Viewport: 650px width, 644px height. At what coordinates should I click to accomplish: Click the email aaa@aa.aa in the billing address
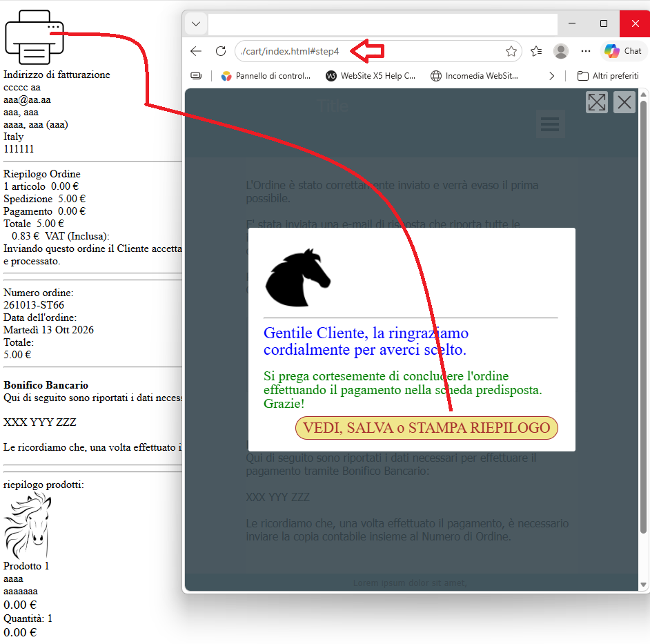tap(27, 100)
